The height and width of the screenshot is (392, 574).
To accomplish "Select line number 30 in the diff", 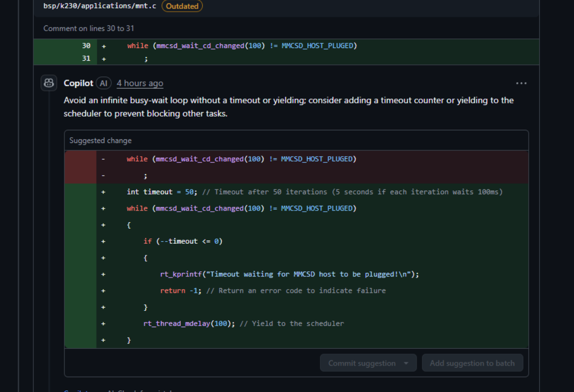I will 86,46.
